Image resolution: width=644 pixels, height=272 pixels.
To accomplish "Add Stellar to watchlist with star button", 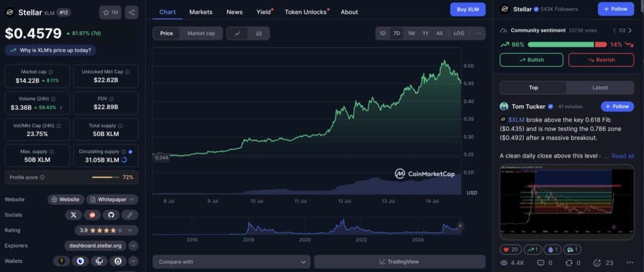I will [x=109, y=13].
